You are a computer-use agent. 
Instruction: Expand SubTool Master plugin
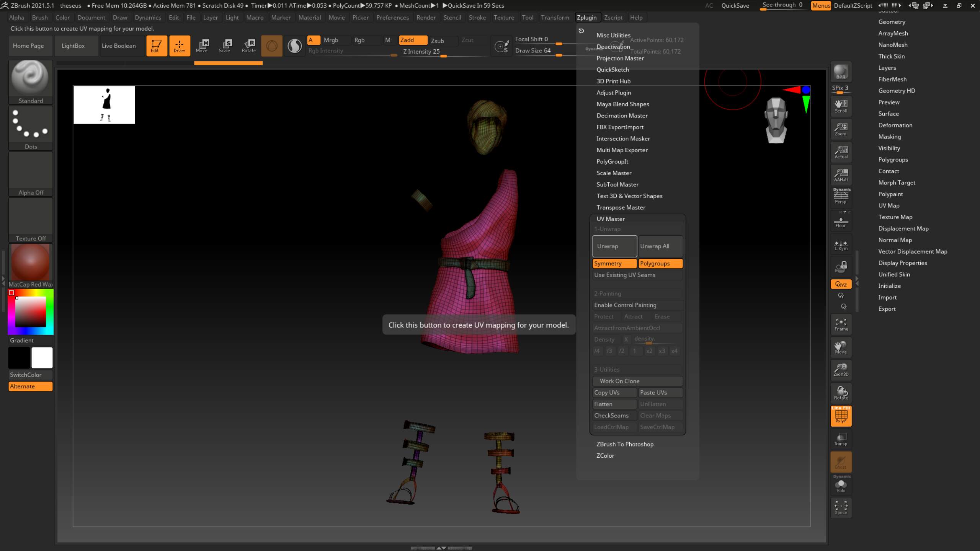point(617,184)
